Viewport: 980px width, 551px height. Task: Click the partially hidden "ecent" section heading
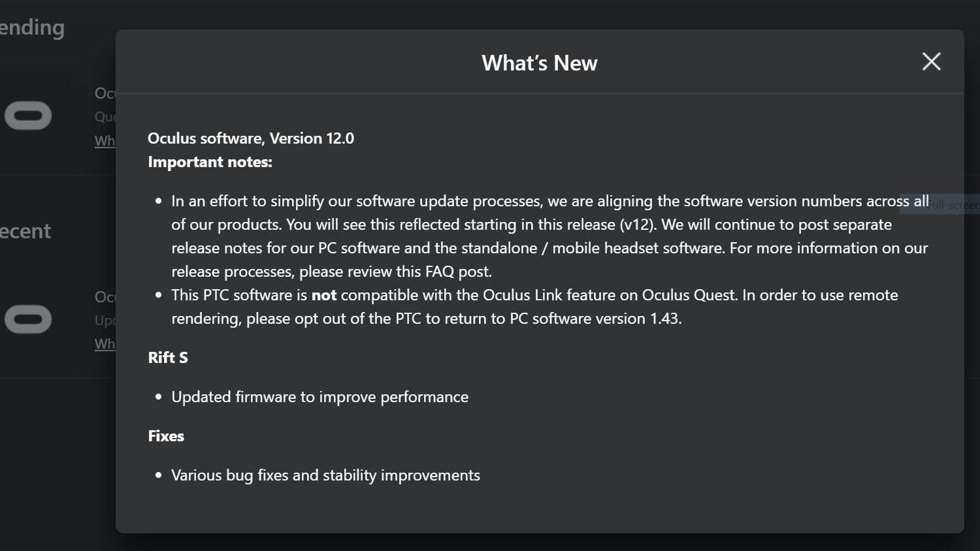coord(25,231)
